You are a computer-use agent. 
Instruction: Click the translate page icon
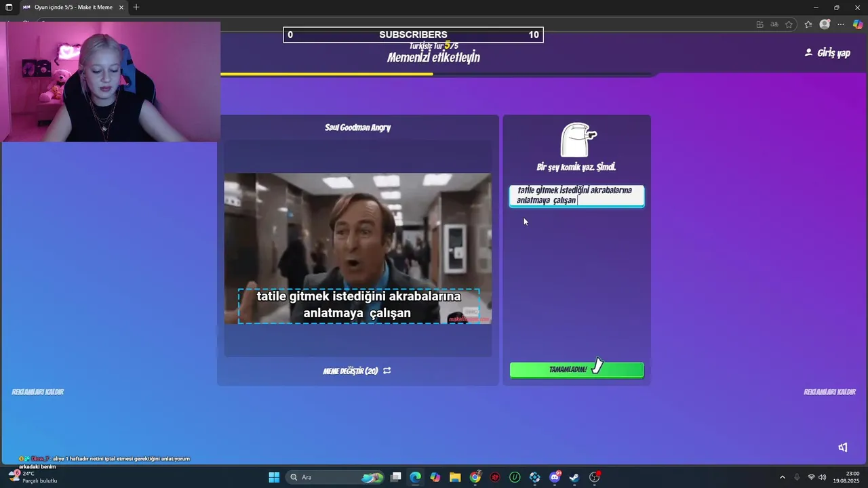click(x=774, y=24)
